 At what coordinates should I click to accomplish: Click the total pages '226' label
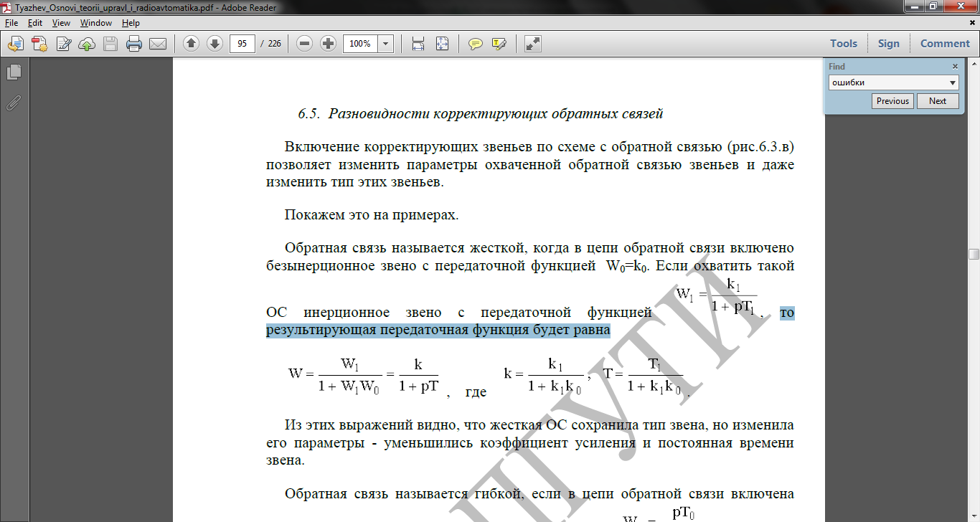click(274, 44)
